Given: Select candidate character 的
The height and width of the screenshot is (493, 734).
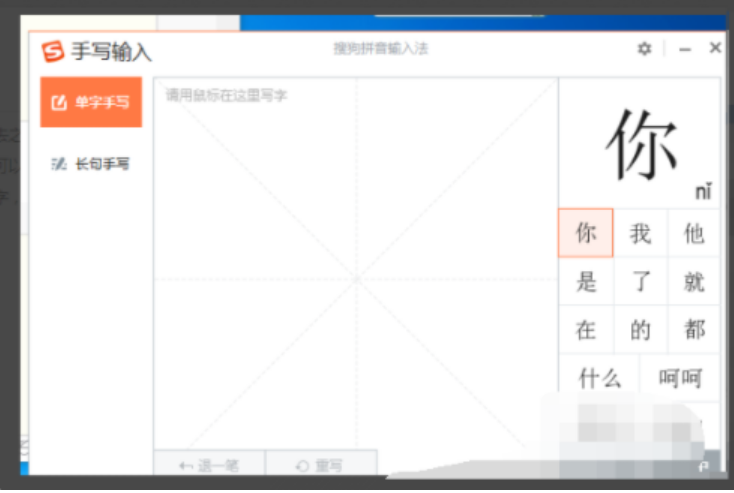Looking at the screenshot, I should click(640, 330).
